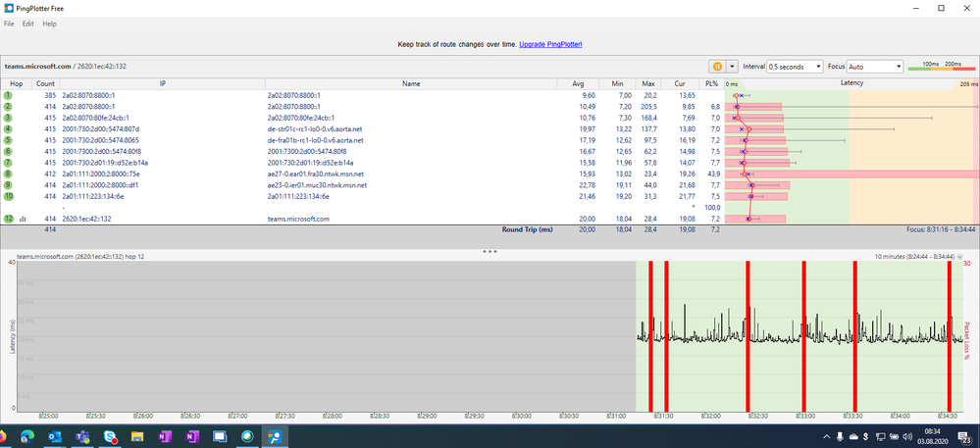Select hop 6 green circle icon
This screenshot has width=980, height=448.
[8, 151]
